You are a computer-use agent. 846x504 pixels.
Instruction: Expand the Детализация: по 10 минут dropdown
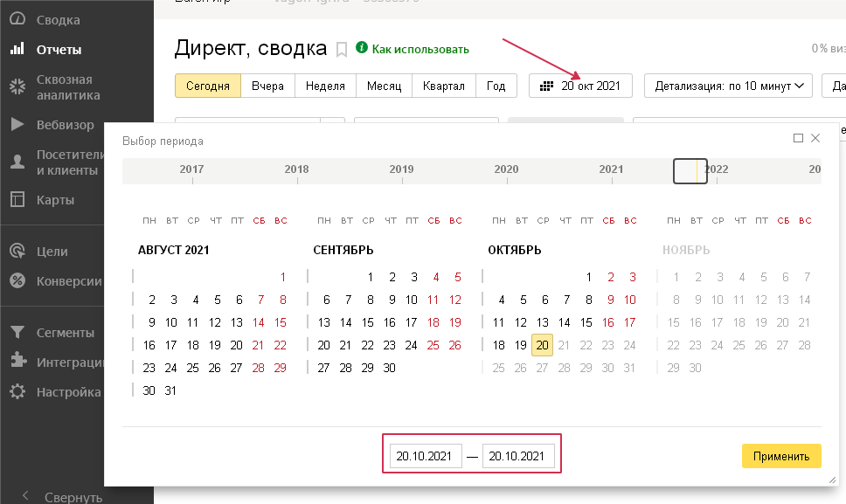(x=728, y=86)
